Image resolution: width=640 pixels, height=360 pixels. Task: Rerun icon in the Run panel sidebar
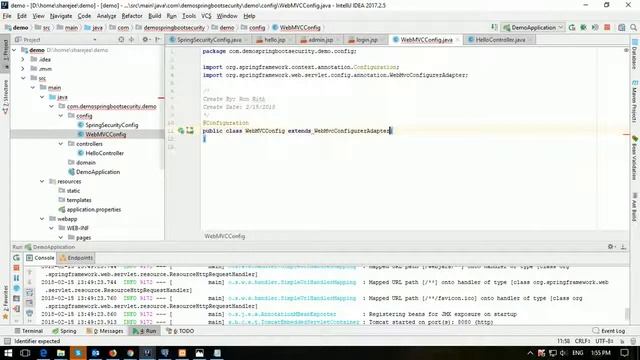coord(16,258)
